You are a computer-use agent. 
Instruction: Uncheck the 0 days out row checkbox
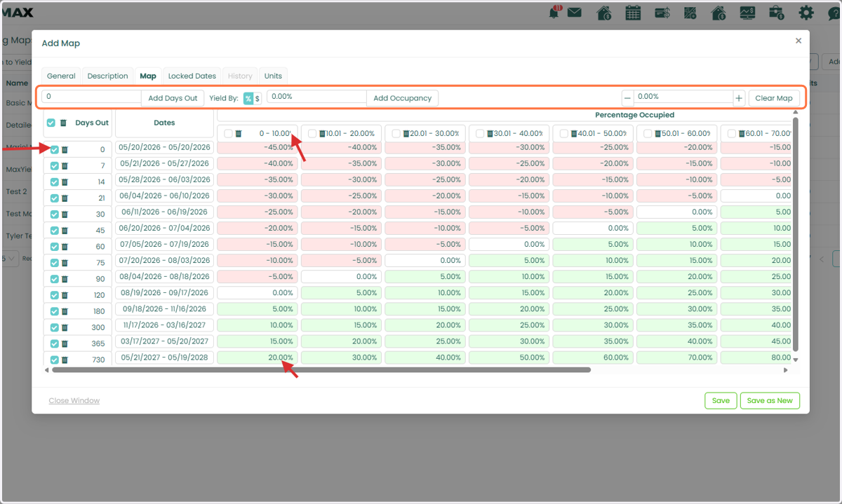pyautogui.click(x=55, y=149)
